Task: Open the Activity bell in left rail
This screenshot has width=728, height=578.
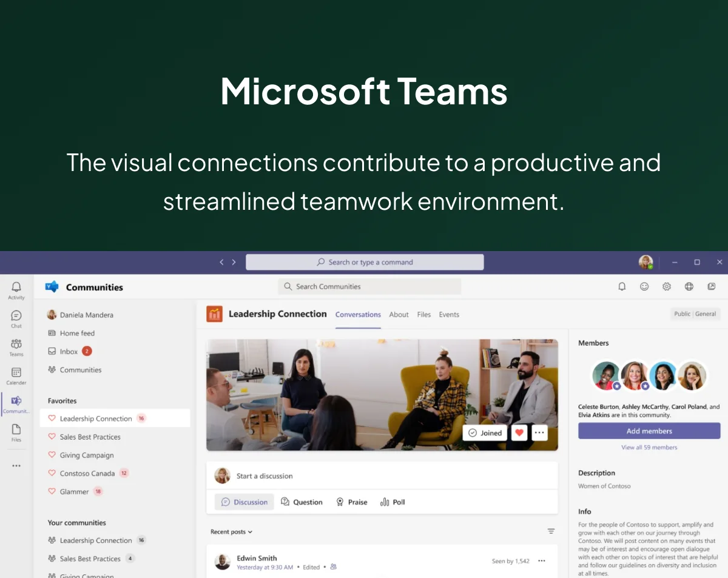Action: [16, 290]
